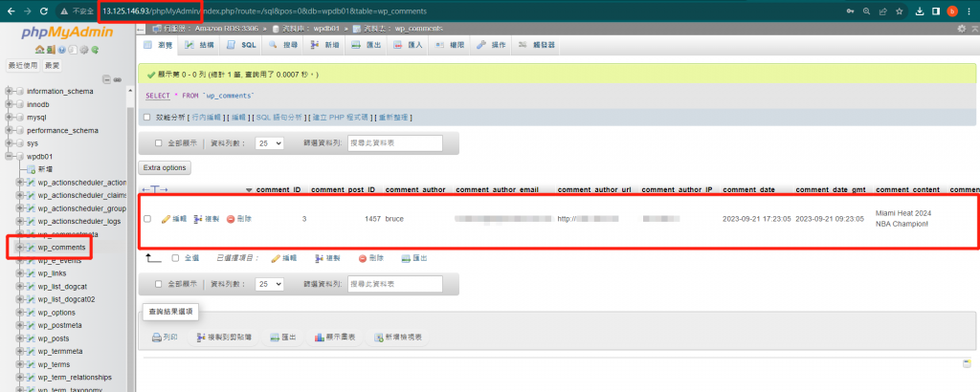The height and width of the screenshot is (392, 980).
Task: Expand the innodb database node
Action: [10, 104]
